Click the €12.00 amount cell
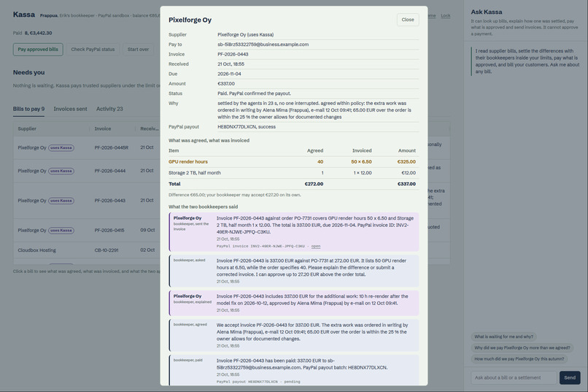The height and width of the screenshot is (392, 588). pyautogui.click(x=409, y=173)
